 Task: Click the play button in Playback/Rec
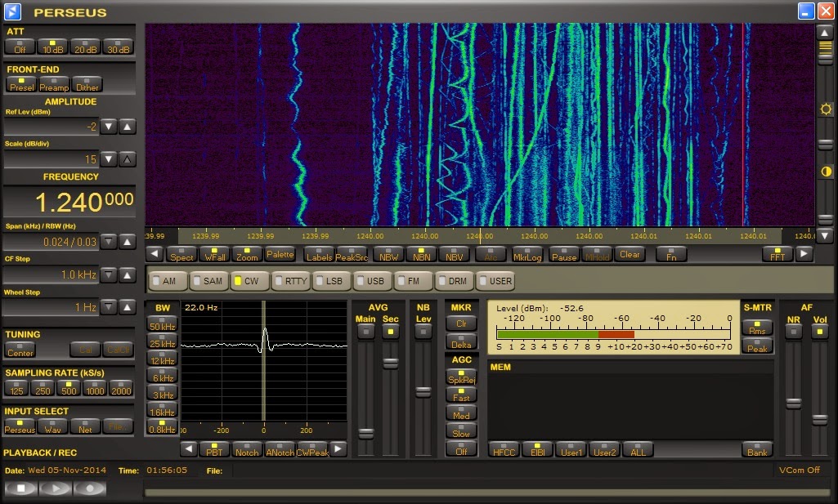click(56, 488)
